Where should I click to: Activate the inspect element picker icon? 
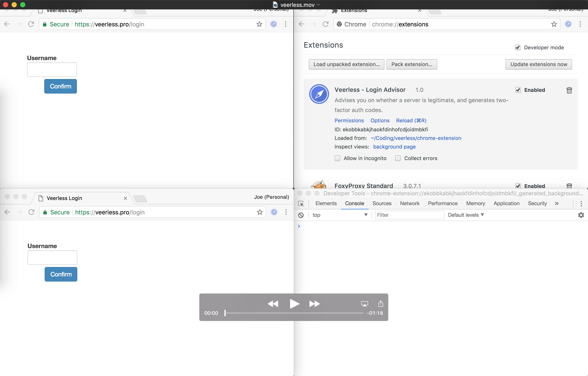point(301,203)
